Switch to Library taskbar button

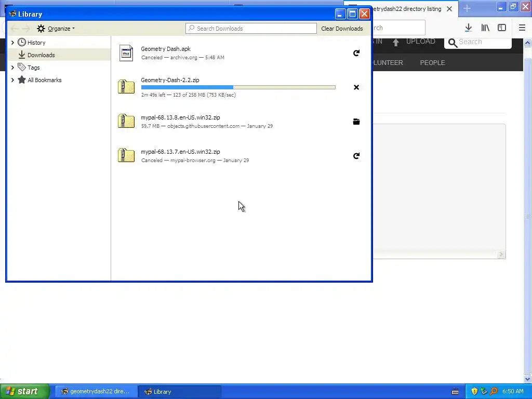[180, 392]
